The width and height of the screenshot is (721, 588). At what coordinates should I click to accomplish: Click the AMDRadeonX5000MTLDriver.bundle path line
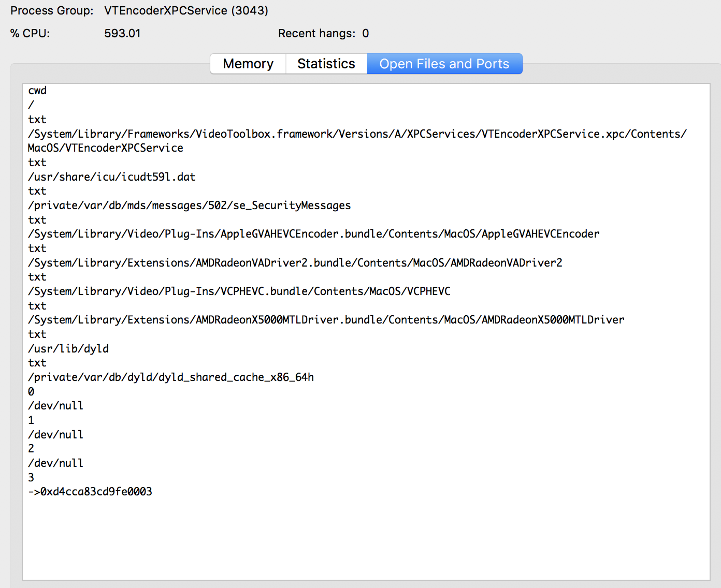(326, 320)
